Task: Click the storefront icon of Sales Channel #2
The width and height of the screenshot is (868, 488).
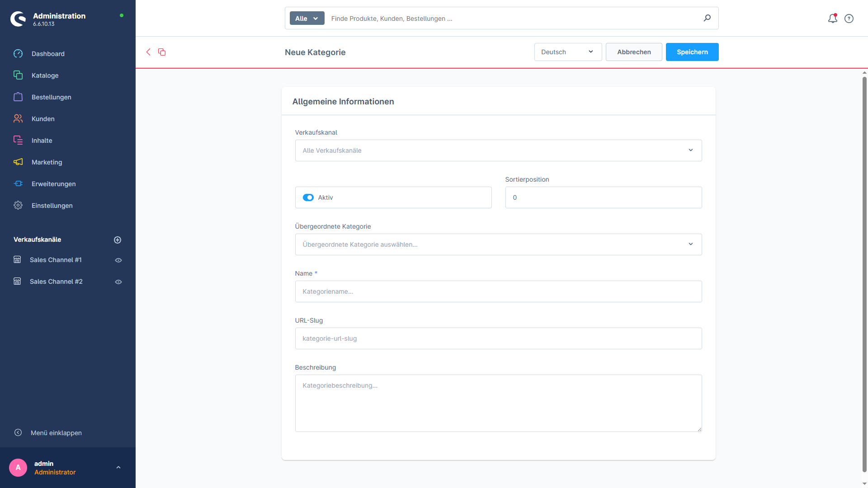Action: click(x=17, y=282)
